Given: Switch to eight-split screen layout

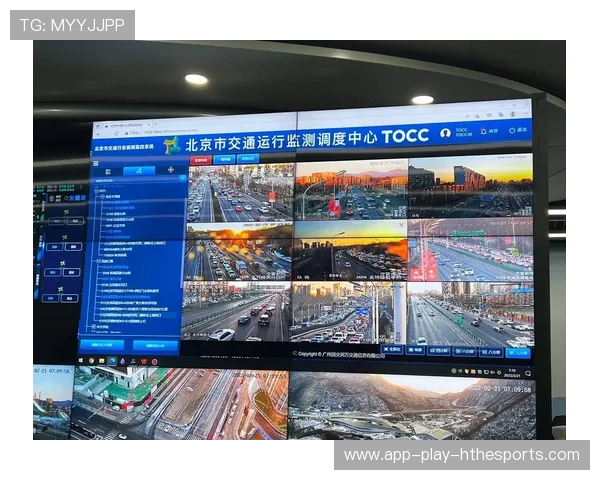Looking at the screenshot, I should click(491, 352).
